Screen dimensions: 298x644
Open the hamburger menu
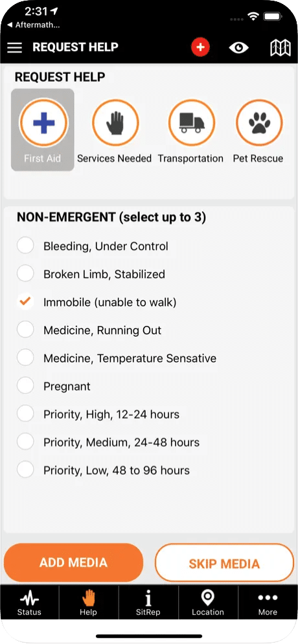(x=15, y=48)
